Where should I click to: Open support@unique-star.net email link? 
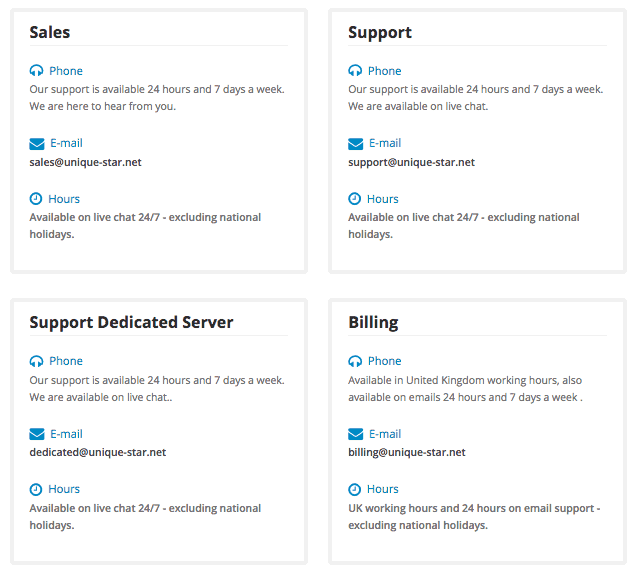pos(411,162)
